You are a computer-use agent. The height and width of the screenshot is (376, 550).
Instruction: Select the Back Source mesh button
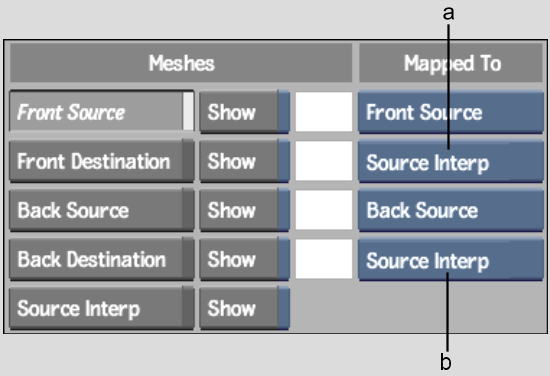pyautogui.click(x=101, y=210)
